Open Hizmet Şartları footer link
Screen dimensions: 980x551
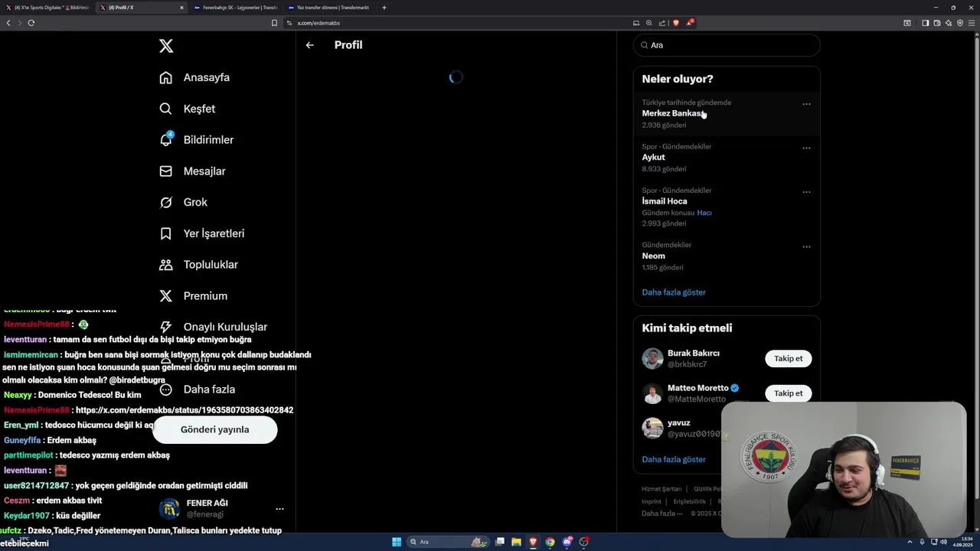point(661,489)
